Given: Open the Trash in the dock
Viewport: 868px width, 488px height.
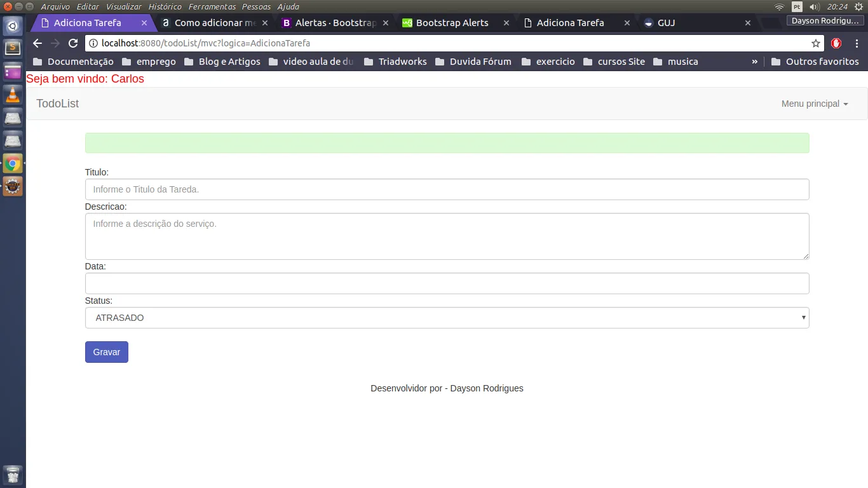Looking at the screenshot, I should pyautogui.click(x=13, y=474).
